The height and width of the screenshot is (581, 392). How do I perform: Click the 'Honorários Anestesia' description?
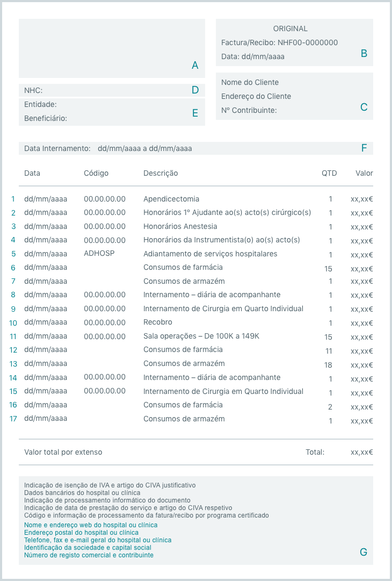coord(180,226)
